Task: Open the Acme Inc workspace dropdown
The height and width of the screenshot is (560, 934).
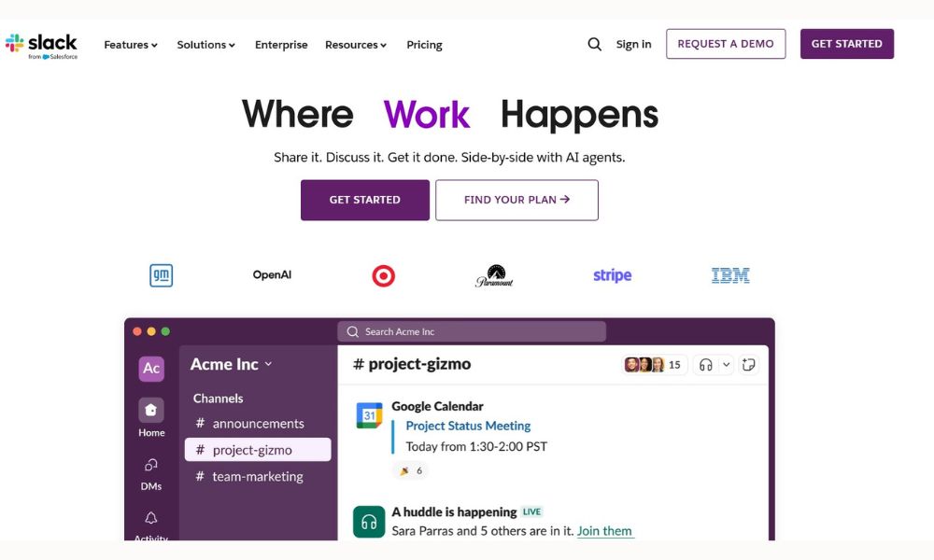Action: (232, 364)
